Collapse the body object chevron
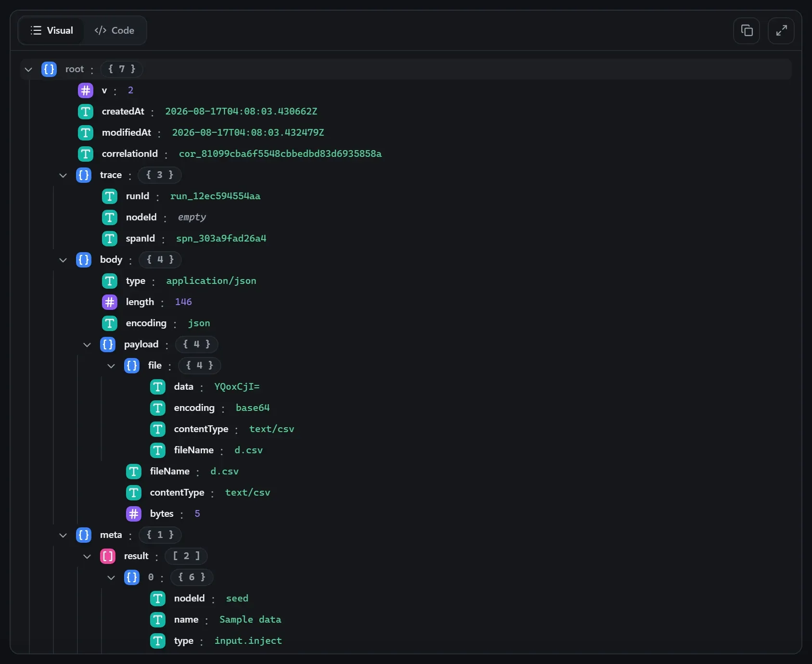This screenshot has height=664, width=812. click(63, 260)
